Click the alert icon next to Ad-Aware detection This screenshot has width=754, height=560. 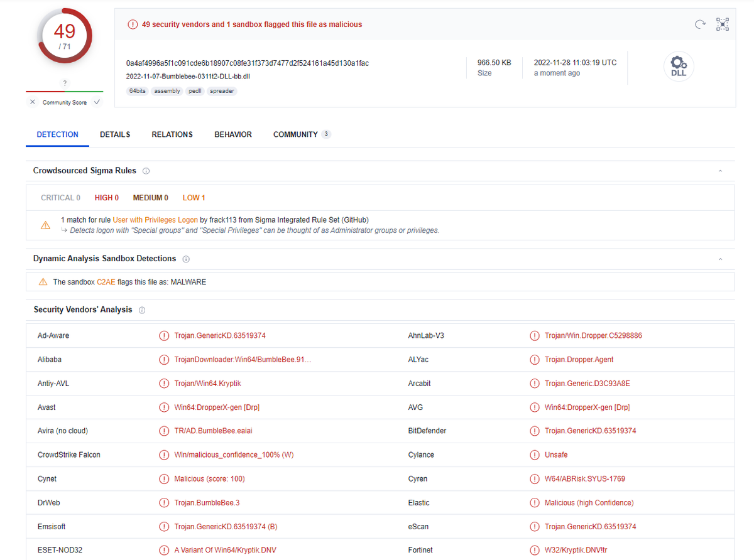(164, 336)
